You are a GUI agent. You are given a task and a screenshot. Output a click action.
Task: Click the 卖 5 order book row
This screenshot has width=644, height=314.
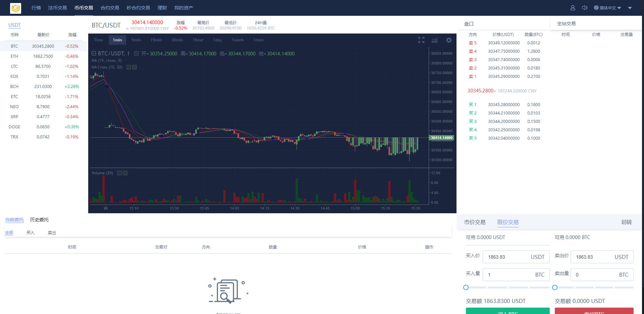pyautogui.click(x=504, y=43)
